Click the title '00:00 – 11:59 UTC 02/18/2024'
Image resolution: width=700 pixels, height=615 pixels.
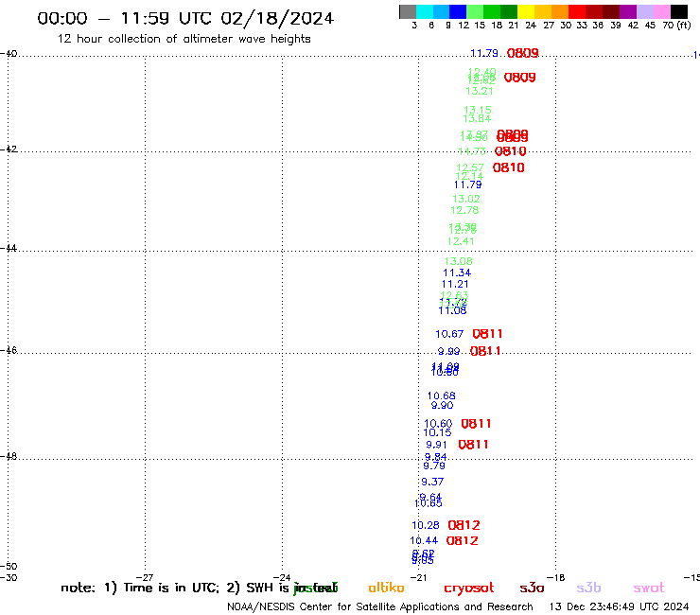(x=185, y=18)
